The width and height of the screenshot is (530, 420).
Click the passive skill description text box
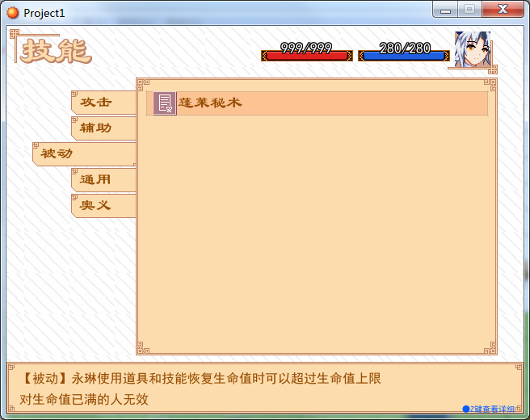coord(265,388)
